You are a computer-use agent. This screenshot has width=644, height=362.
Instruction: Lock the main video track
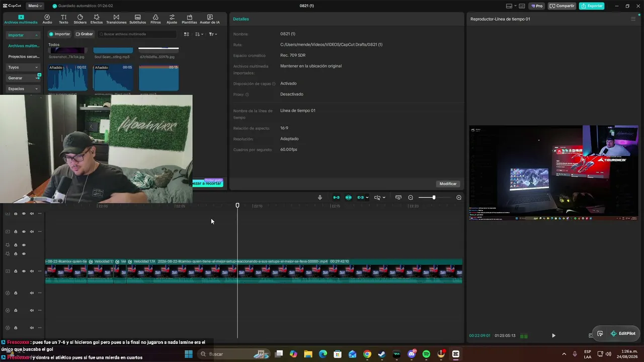16,271
